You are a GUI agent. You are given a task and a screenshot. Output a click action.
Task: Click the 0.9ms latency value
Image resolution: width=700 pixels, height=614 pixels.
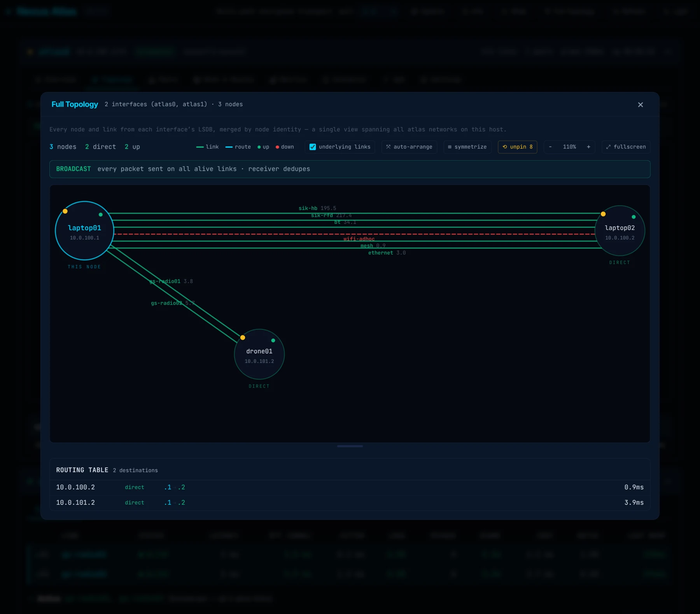[x=634, y=487]
